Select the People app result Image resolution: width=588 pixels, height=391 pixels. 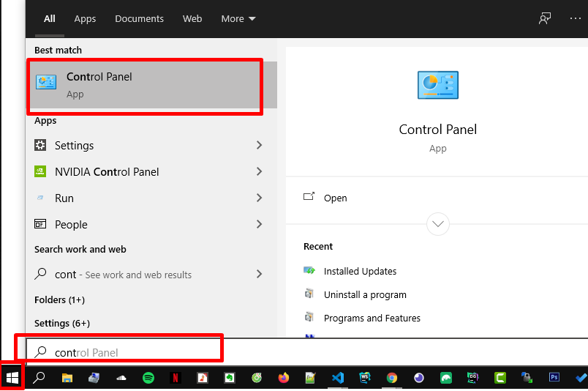coord(151,224)
